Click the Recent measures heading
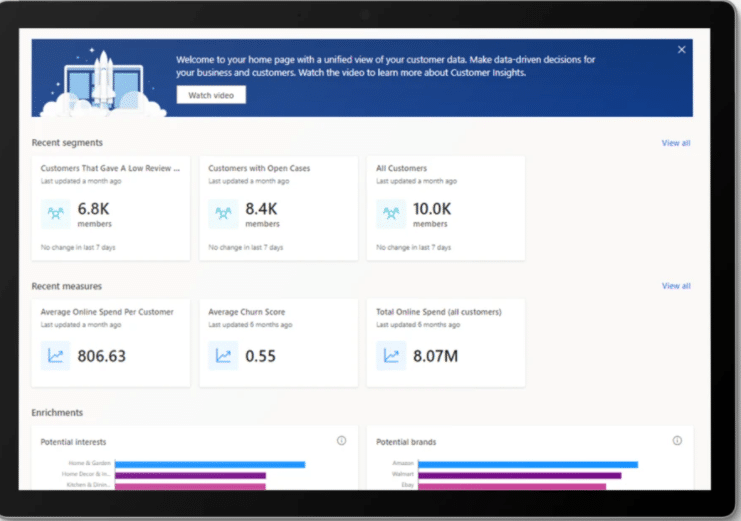741x521 pixels. tap(67, 286)
